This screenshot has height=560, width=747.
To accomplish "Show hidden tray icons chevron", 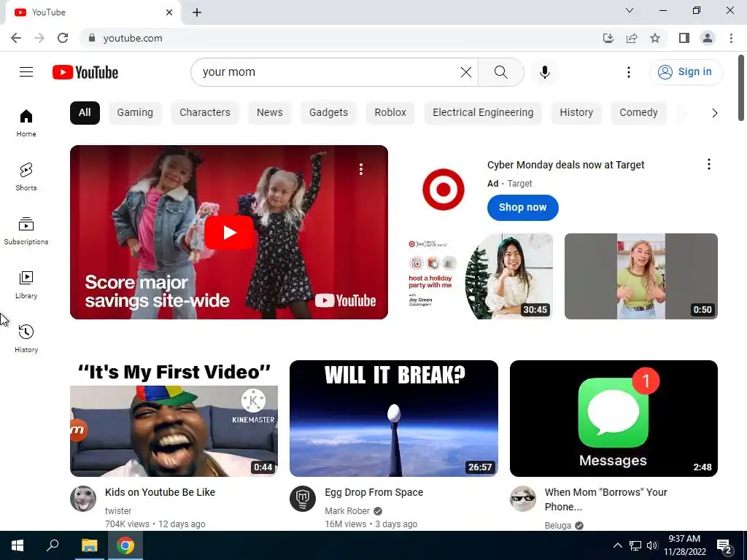I will [x=617, y=545].
